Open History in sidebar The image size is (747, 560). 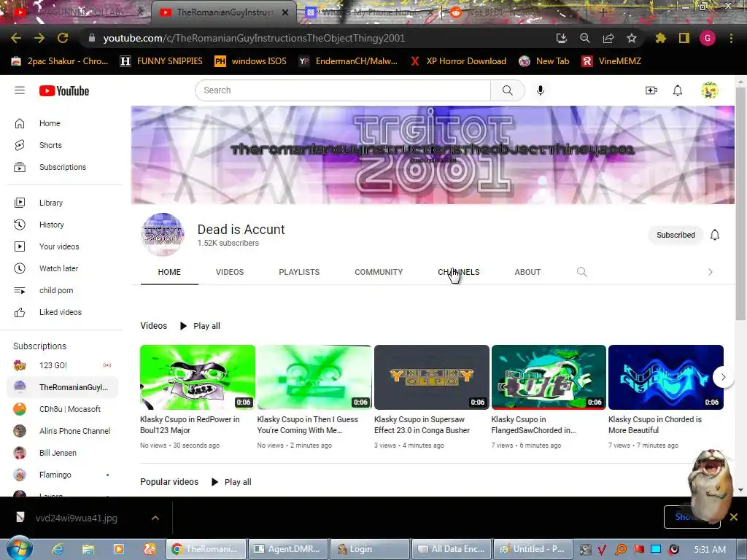click(x=62, y=225)
